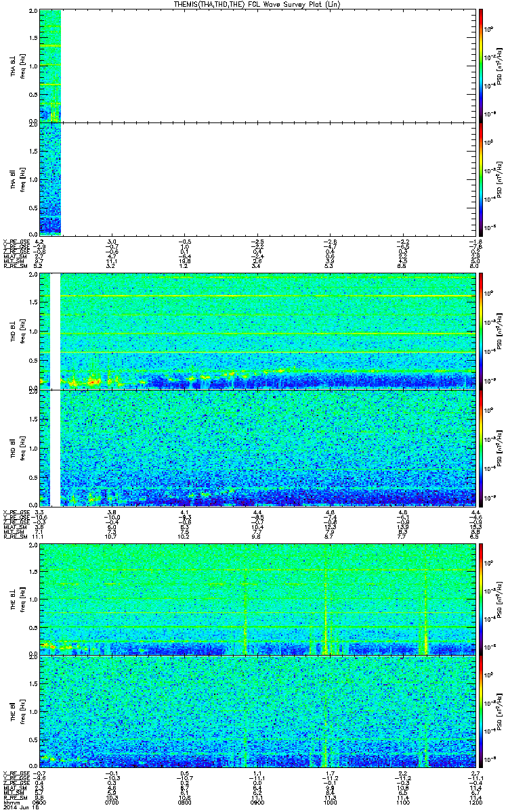Click the THE B⊥ spectrogram panel
Viewport: 508px width, 812px height.
(x=257, y=598)
